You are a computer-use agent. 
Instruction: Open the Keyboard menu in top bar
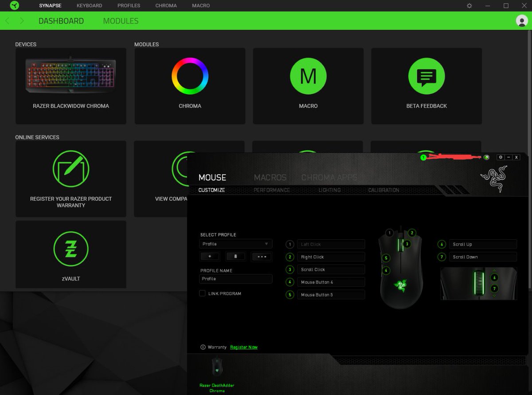(x=89, y=6)
